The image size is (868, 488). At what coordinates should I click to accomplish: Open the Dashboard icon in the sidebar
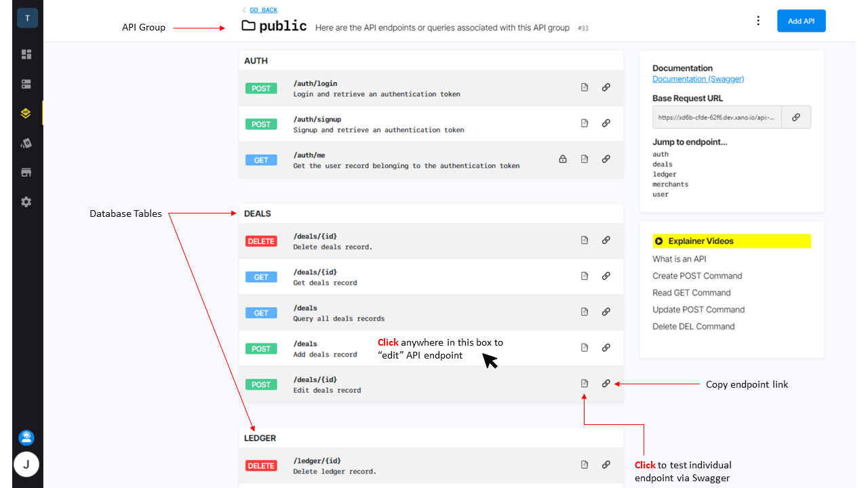[26, 54]
